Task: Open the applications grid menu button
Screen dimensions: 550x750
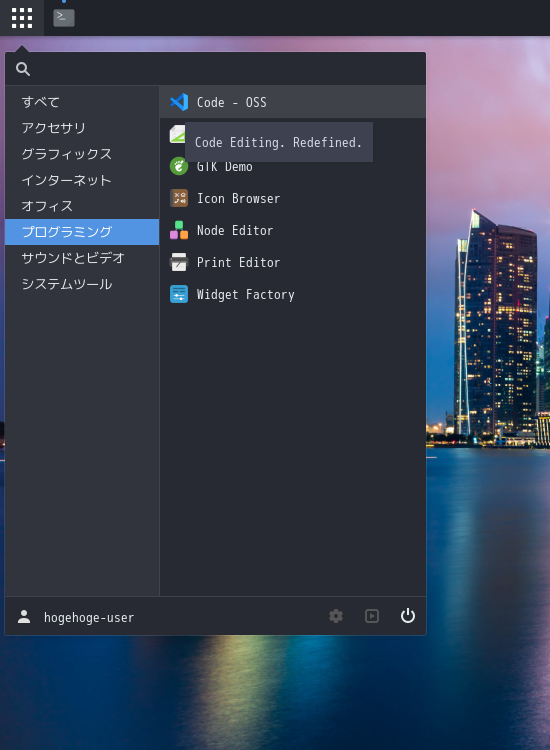Action: (22, 18)
